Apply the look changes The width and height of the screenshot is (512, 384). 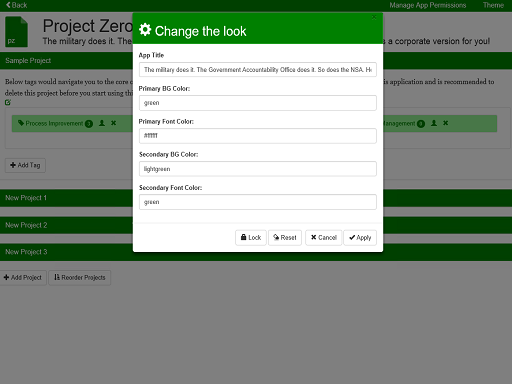click(x=360, y=238)
